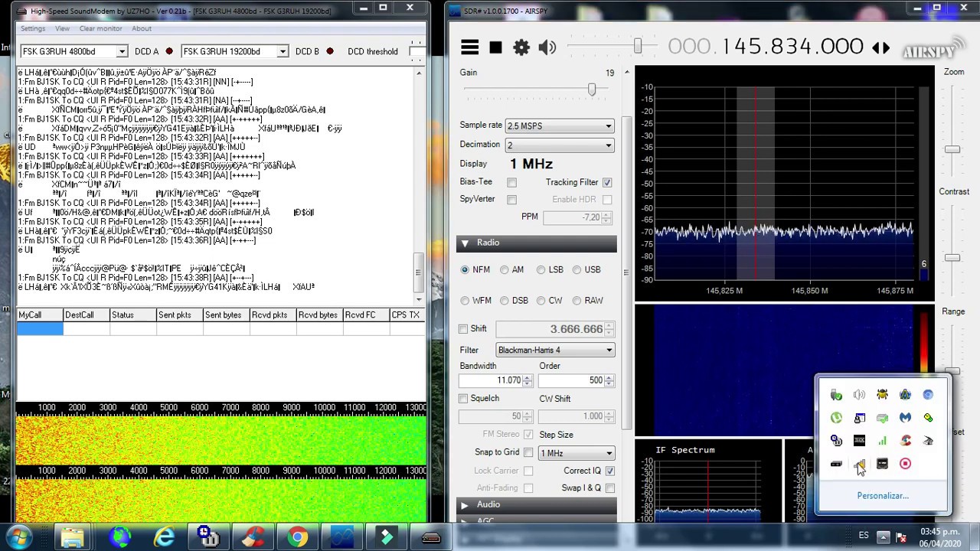Viewport: 980px width, 551px height.
Task: Open File Explorer from the taskbar
Action: coord(73,537)
